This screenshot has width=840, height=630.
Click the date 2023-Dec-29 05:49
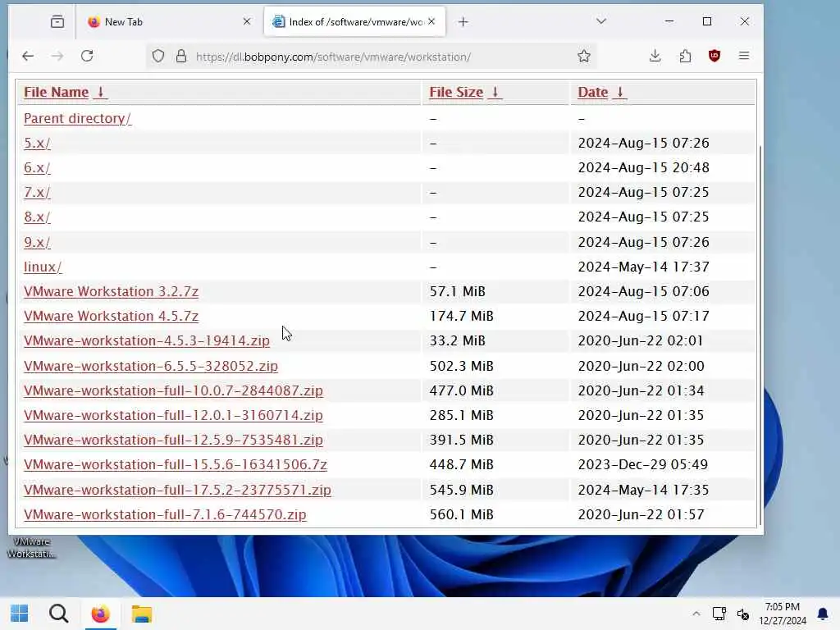pos(643,464)
